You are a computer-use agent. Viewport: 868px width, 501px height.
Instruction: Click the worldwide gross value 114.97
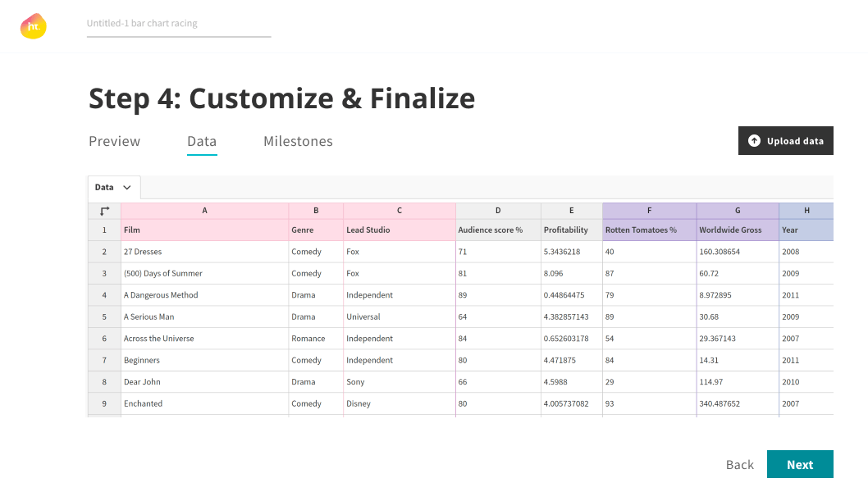click(x=738, y=382)
